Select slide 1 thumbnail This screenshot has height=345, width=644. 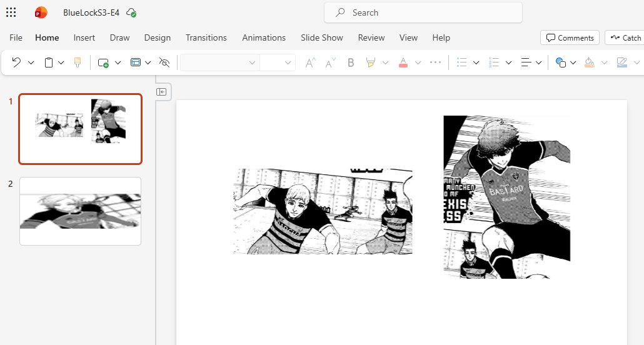(81, 129)
